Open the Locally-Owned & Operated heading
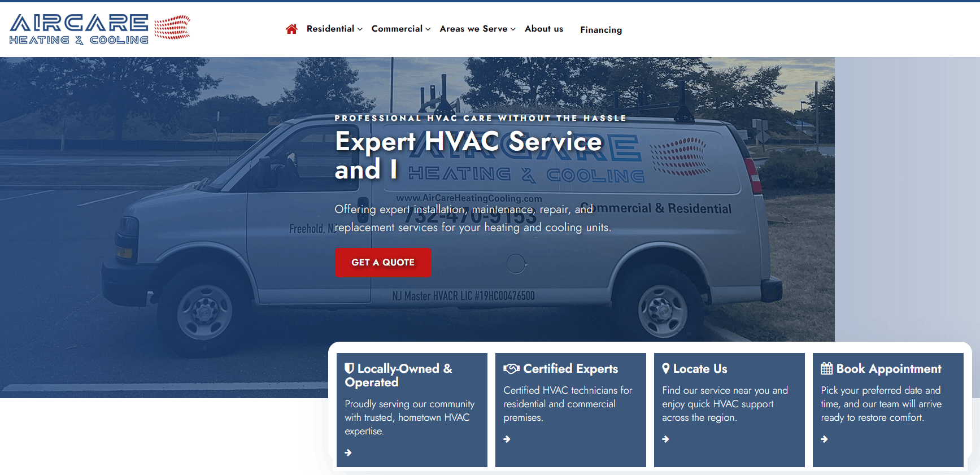 click(399, 376)
